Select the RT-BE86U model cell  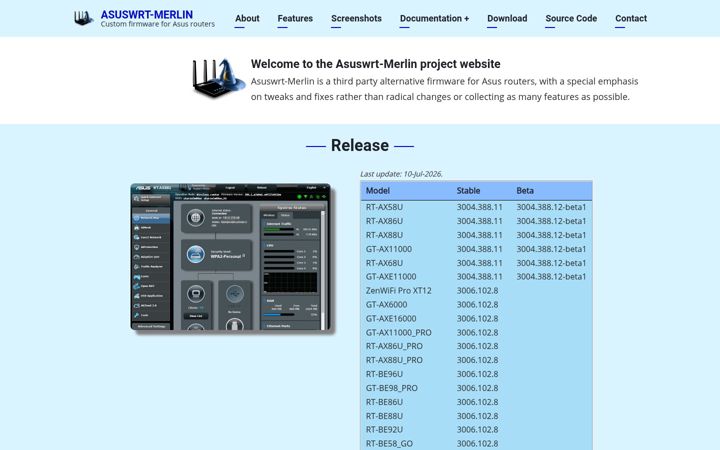[384, 402]
